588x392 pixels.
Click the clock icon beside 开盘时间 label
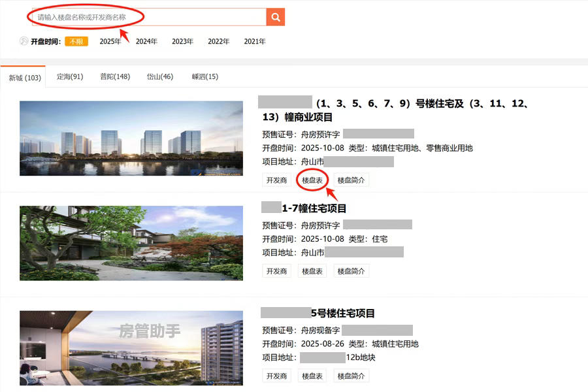(24, 41)
